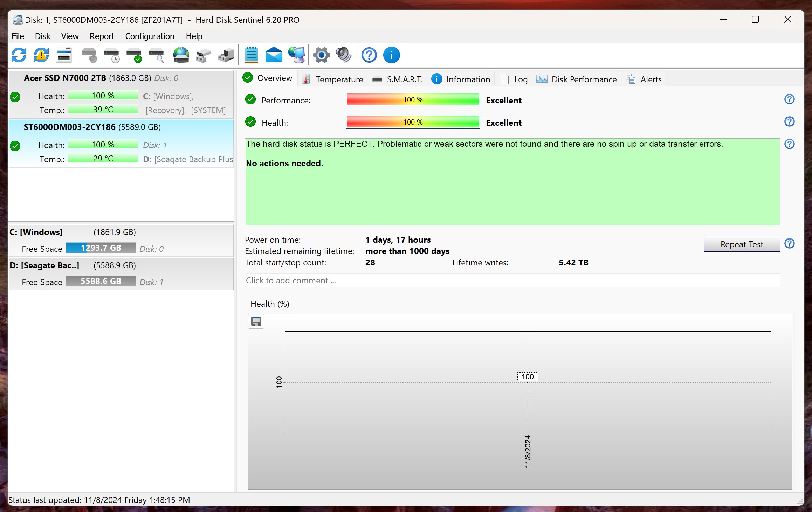The width and height of the screenshot is (812, 512).
Task: Click help icon next to Performance bar
Action: [790, 99]
